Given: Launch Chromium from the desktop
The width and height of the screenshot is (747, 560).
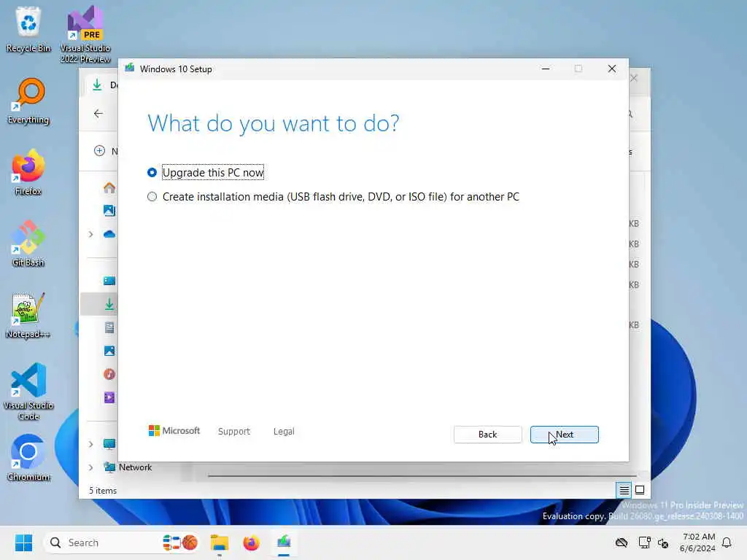Looking at the screenshot, I should [28, 458].
